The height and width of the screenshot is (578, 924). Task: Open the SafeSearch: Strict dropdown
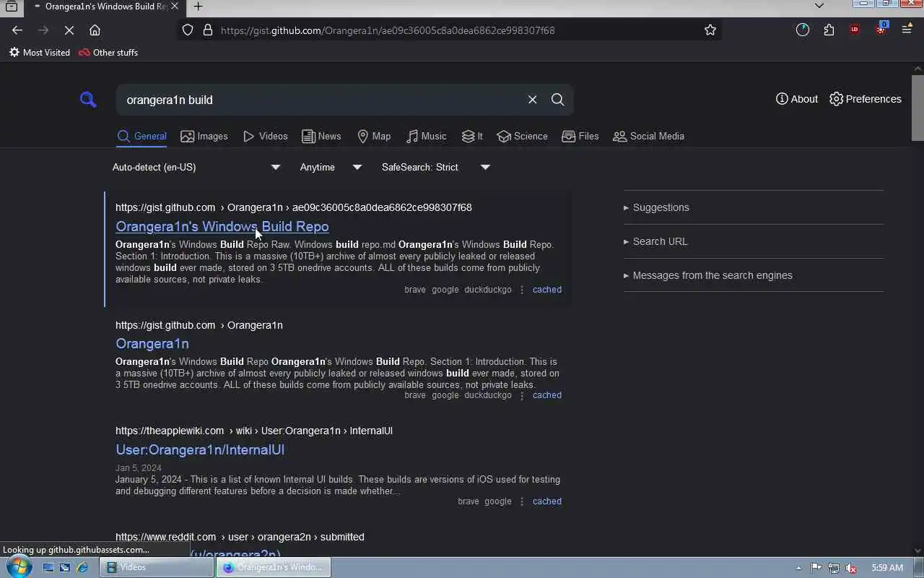click(436, 167)
